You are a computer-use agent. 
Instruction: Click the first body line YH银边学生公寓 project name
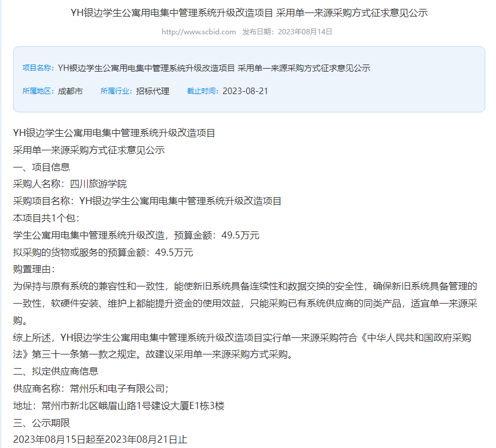tap(114, 133)
